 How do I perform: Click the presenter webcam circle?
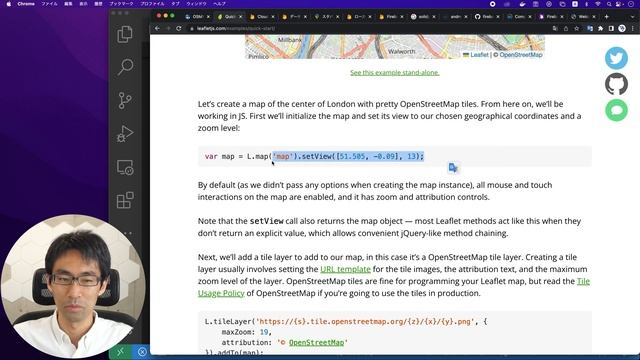click(73, 286)
